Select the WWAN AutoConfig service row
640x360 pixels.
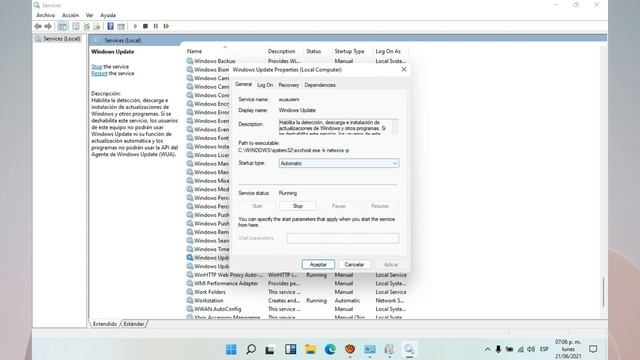coord(297,309)
